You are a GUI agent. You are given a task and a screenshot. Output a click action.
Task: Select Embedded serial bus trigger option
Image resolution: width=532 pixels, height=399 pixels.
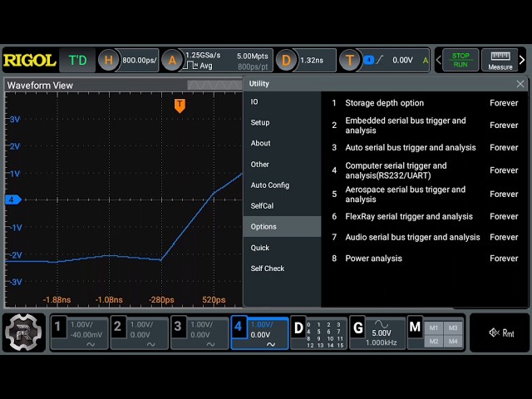[425, 126]
